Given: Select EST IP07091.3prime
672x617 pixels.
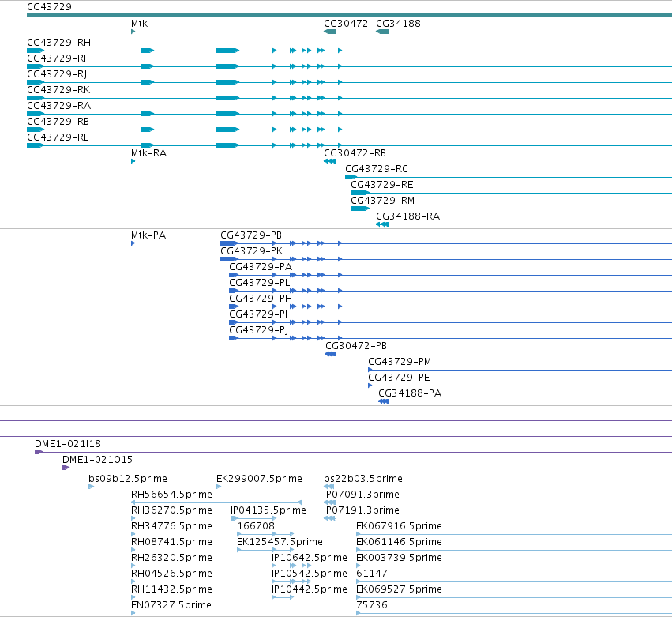Looking at the screenshot, I should click(362, 495).
